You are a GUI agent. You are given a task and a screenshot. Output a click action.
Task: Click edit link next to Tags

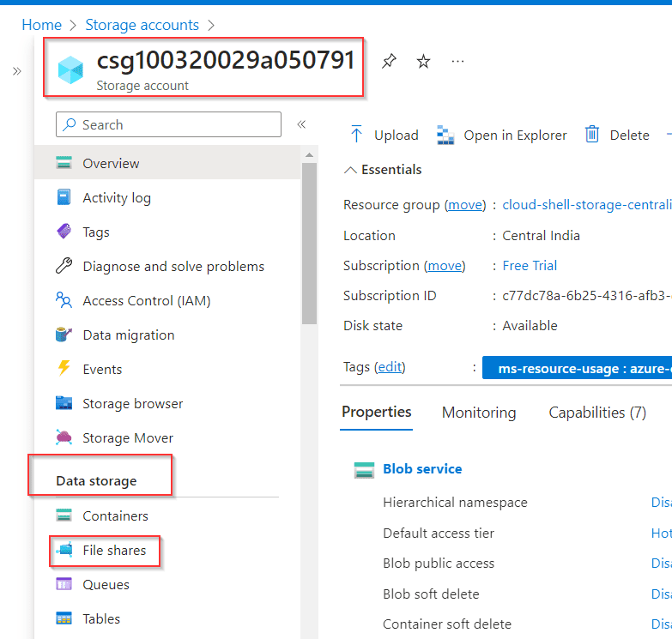390,367
